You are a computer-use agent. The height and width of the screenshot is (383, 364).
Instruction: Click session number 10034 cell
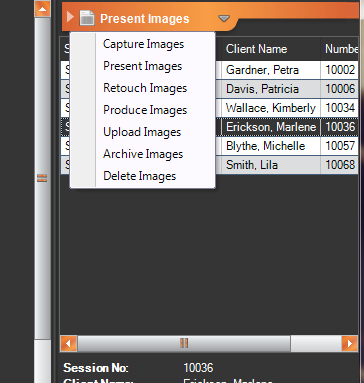tap(340, 108)
